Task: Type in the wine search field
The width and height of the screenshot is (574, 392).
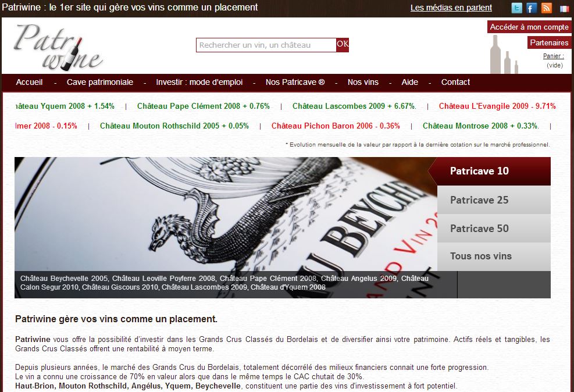Action: click(x=266, y=45)
